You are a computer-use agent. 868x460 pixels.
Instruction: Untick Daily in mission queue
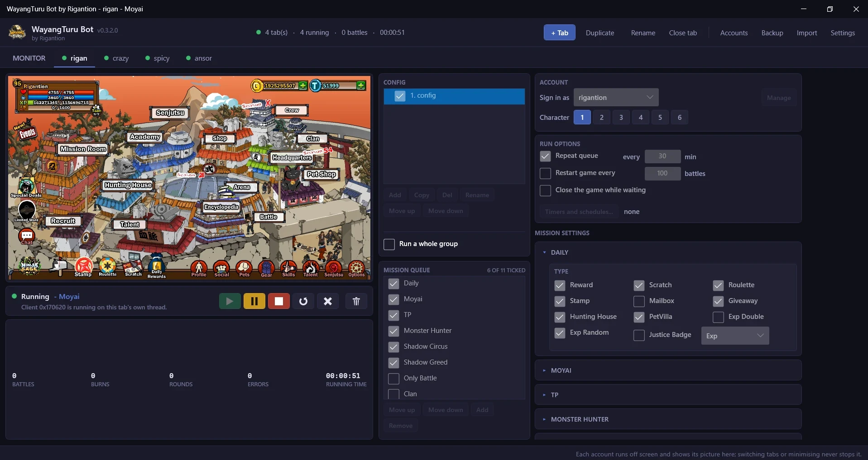pyautogui.click(x=393, y=284)
